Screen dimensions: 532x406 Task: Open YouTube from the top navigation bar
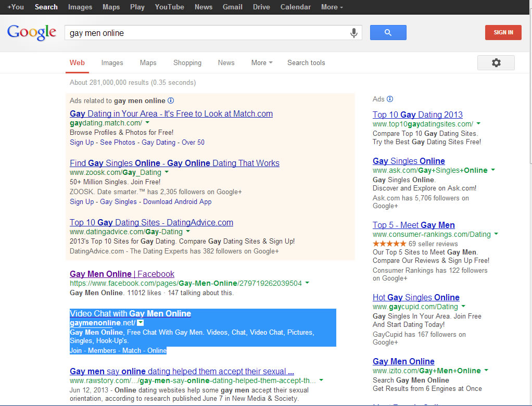pos(169,7)
